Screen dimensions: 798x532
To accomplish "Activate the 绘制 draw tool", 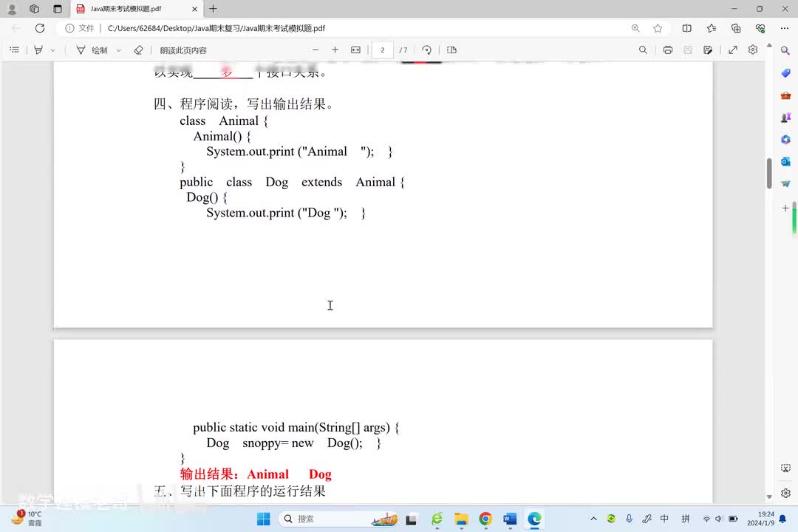I will point(92,50).
